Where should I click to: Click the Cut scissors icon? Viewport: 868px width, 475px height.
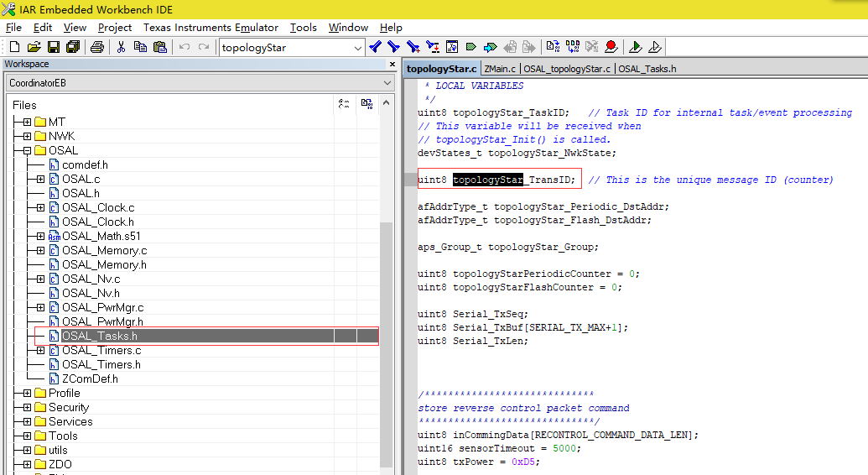(x=121, y=47)
